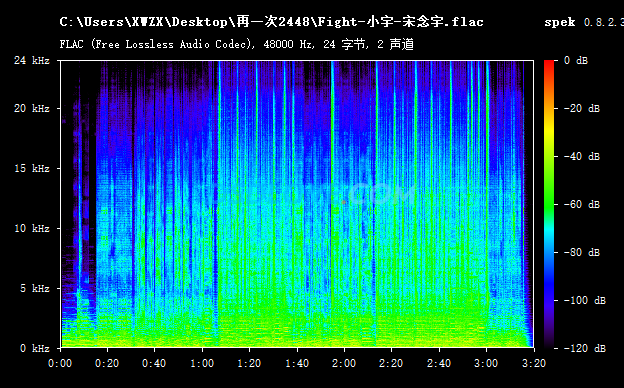Viewport: 624px width, 388px height.
Task: Click the 3:20 end time label
Action: tap(534, 363)
